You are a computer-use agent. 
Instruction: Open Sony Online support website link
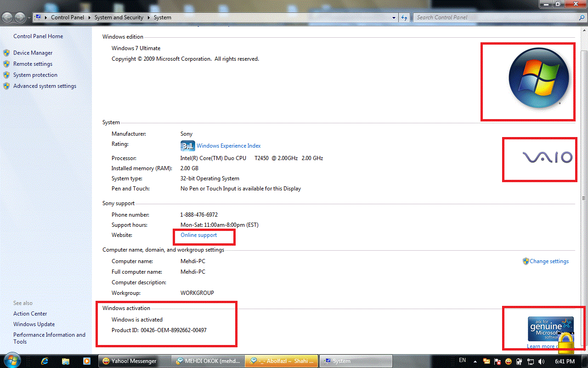(x=198, y=235)
